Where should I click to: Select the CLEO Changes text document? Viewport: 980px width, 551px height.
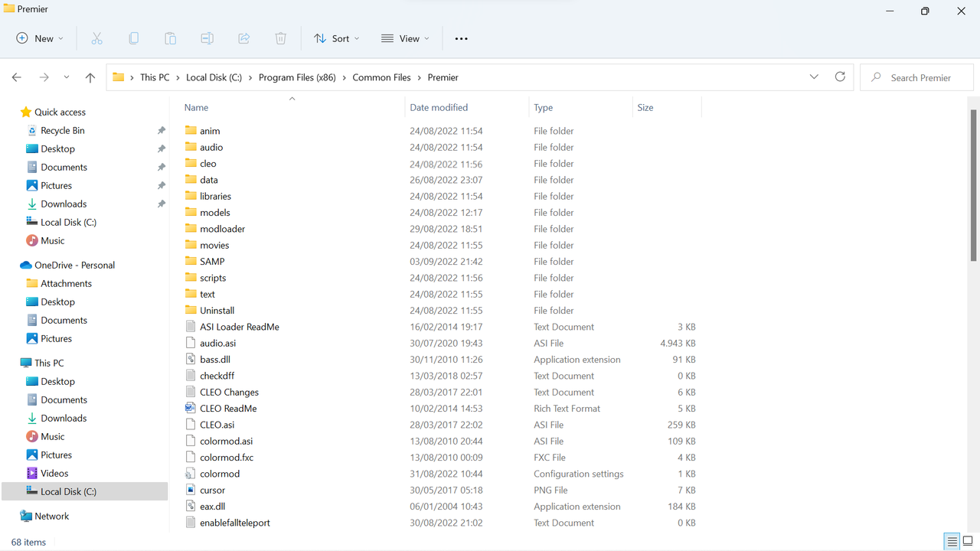click(x=229, y=393)
